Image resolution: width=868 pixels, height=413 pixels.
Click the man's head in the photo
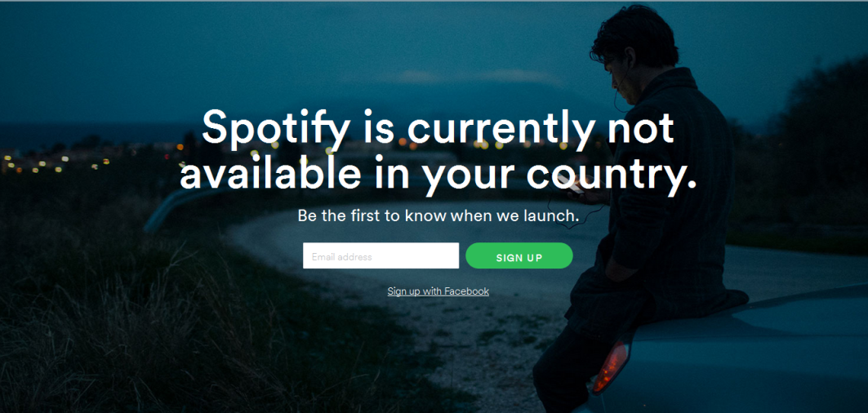pyautogui.click(x=634, y=51)
